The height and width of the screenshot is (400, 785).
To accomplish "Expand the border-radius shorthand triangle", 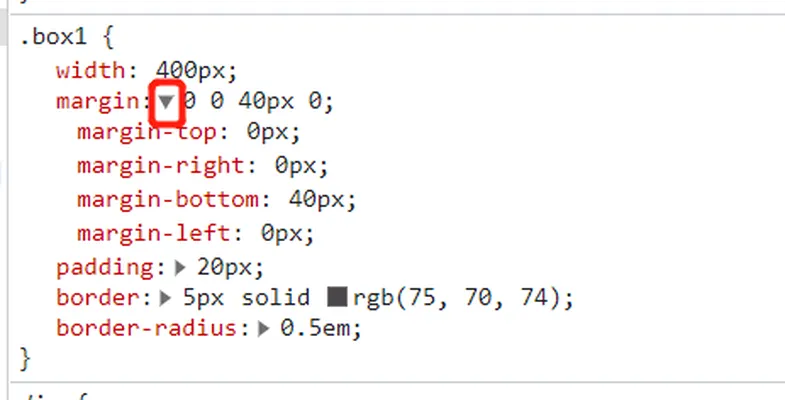I will click(x=264, y=329).
